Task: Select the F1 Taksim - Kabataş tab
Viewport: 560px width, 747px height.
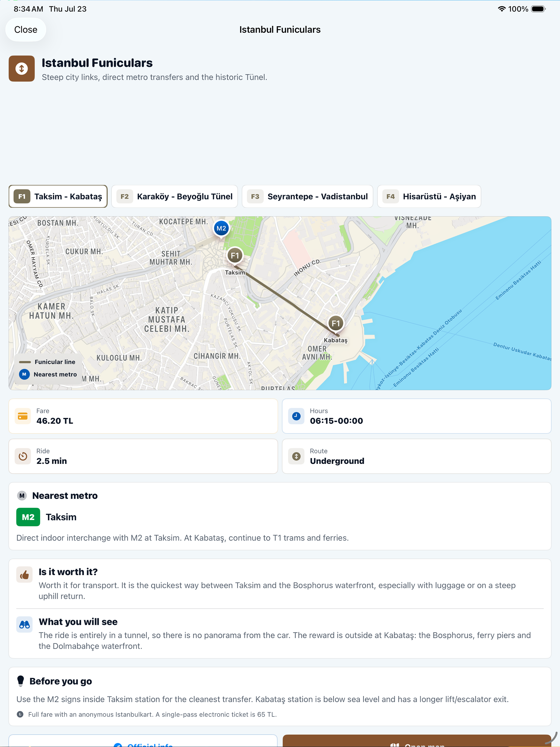Action: [58, 197]
